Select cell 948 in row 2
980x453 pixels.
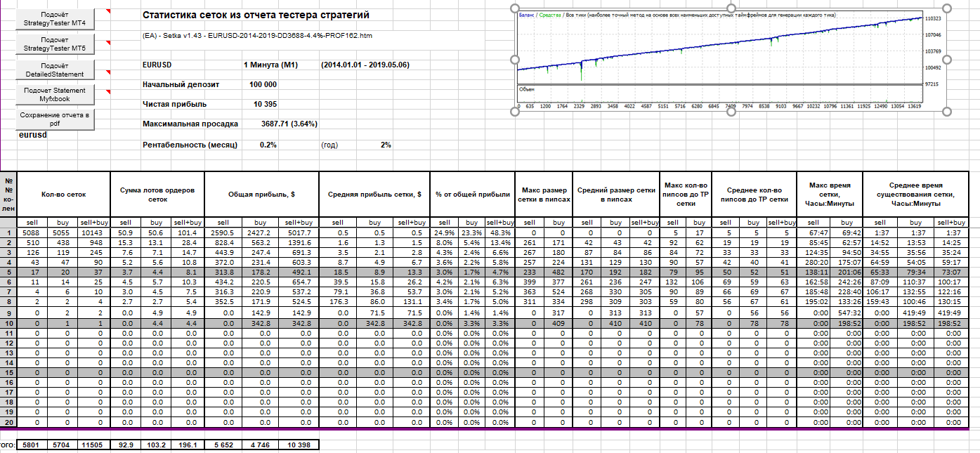93,242
